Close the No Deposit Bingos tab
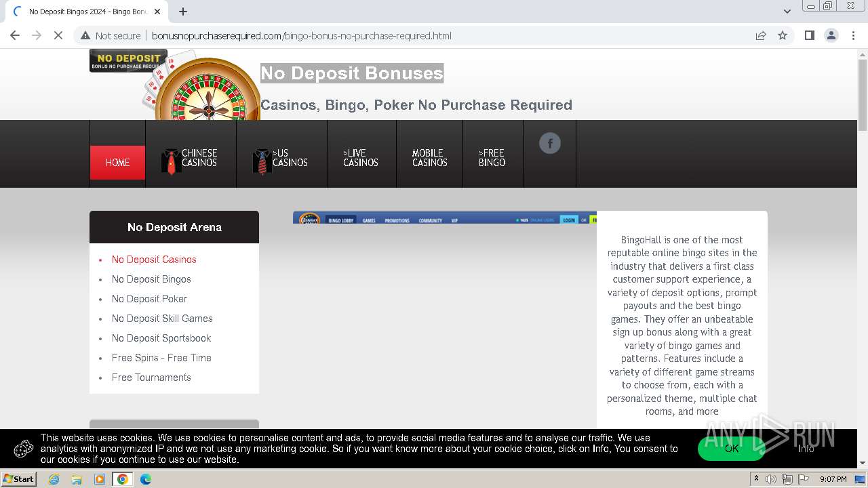Screen dimensions: 868x488 coord(157,12)
